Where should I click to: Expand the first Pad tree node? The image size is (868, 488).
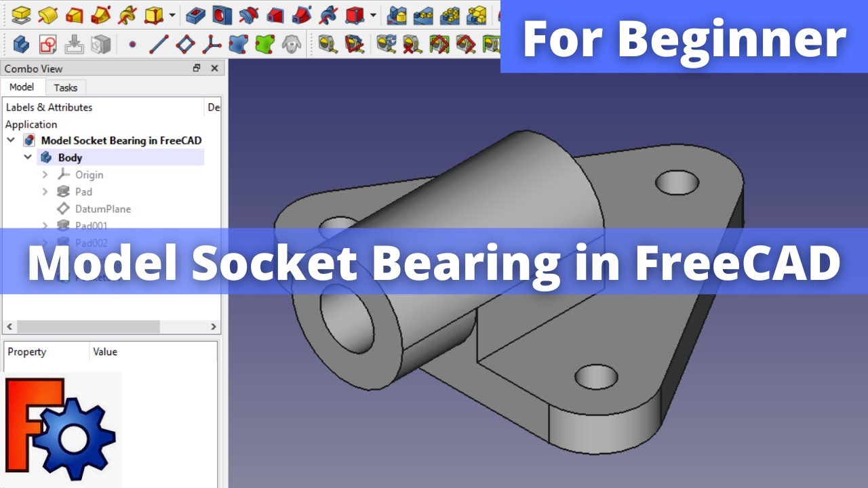point(45,191)
